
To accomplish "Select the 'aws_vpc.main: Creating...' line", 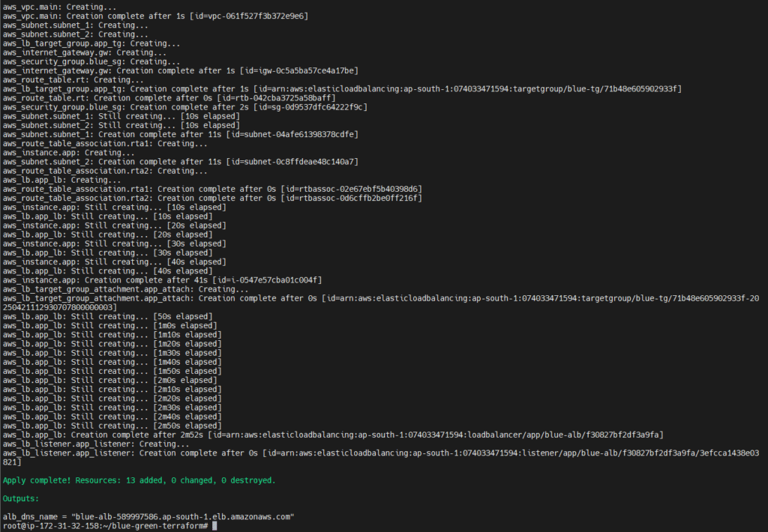I will coord(60,7).
